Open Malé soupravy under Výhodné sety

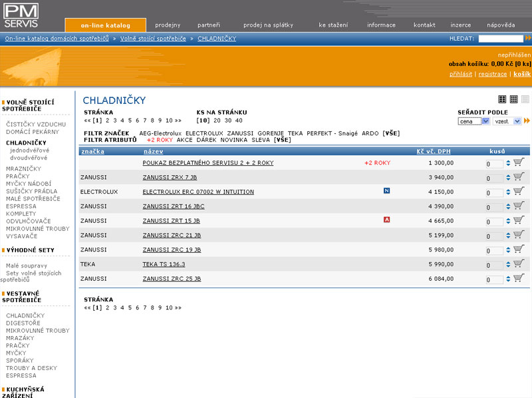(x=27, y=266)
